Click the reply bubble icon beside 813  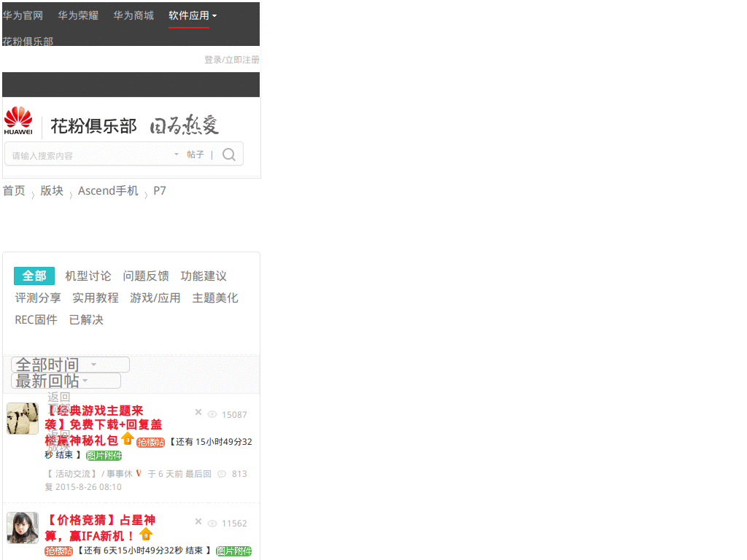(x=222, y=474)
